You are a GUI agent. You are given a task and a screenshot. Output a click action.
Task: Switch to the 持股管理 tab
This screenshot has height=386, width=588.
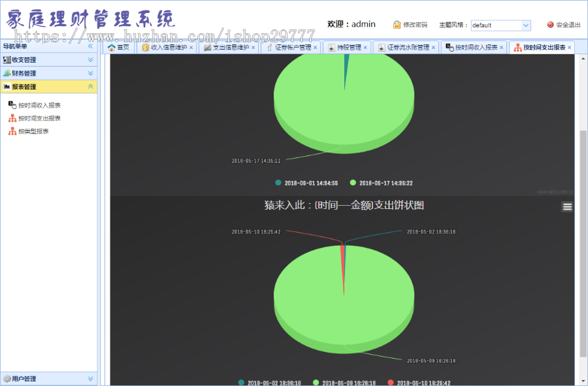pyautogui.click(x=350, y=46)
